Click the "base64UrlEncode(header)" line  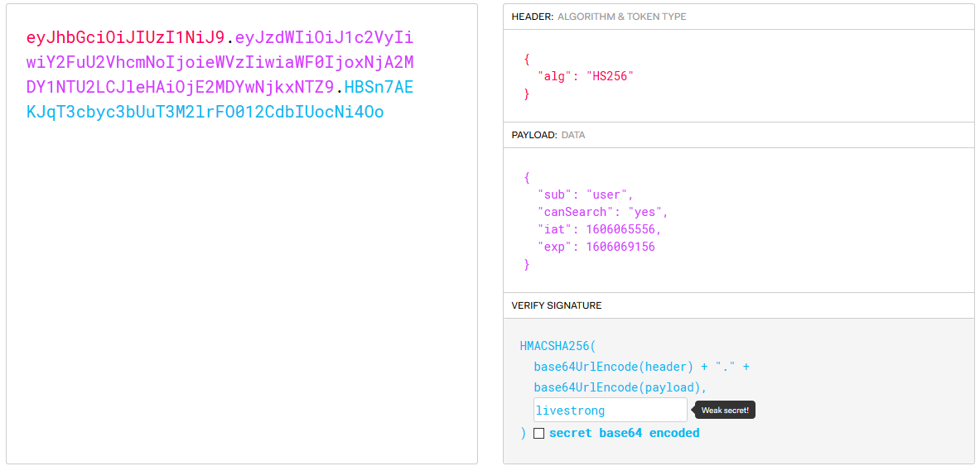click(x=613, y=367)
